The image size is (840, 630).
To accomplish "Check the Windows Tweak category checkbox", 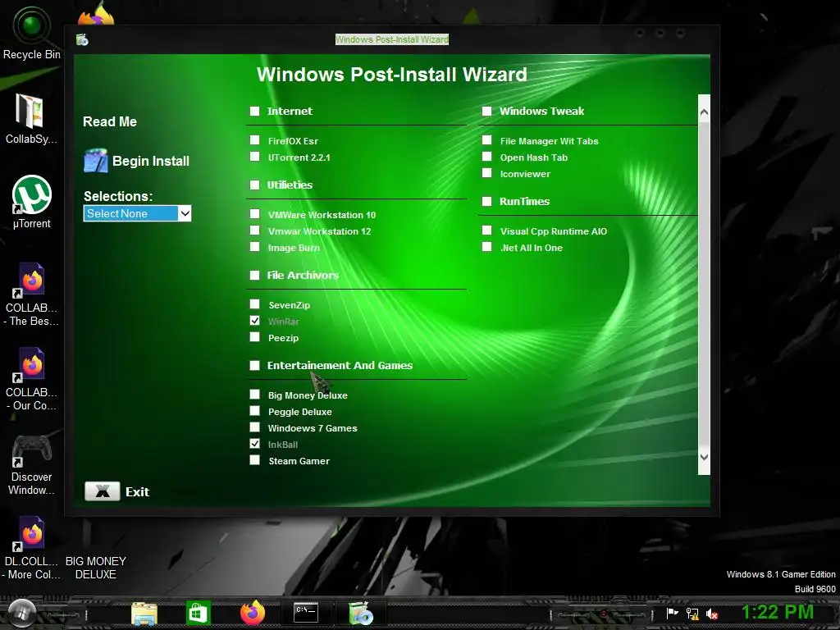I will point(486,111).
